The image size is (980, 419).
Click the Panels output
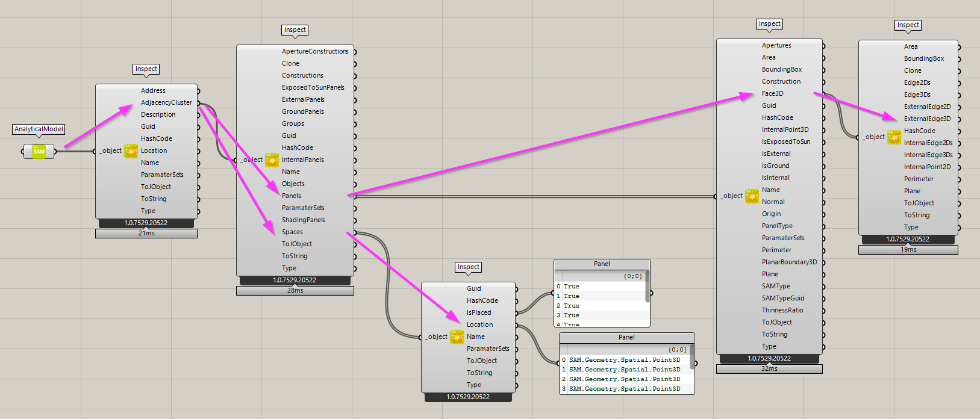coord(292,196)
